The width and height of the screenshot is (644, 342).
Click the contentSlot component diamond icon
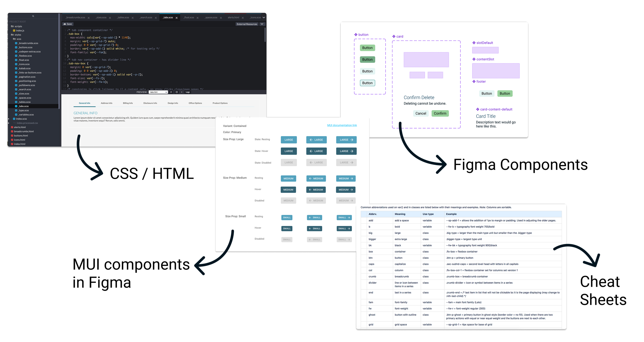point(474,59)
